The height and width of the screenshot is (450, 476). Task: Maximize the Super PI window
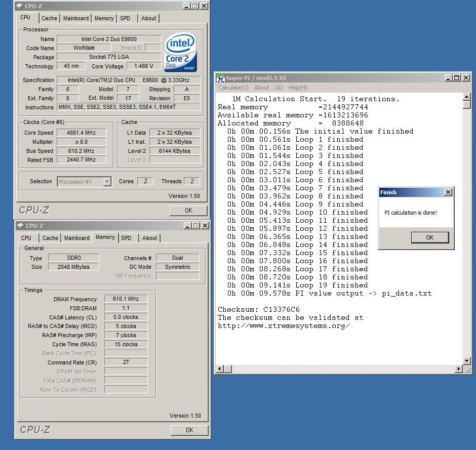(x=457, y=77)
